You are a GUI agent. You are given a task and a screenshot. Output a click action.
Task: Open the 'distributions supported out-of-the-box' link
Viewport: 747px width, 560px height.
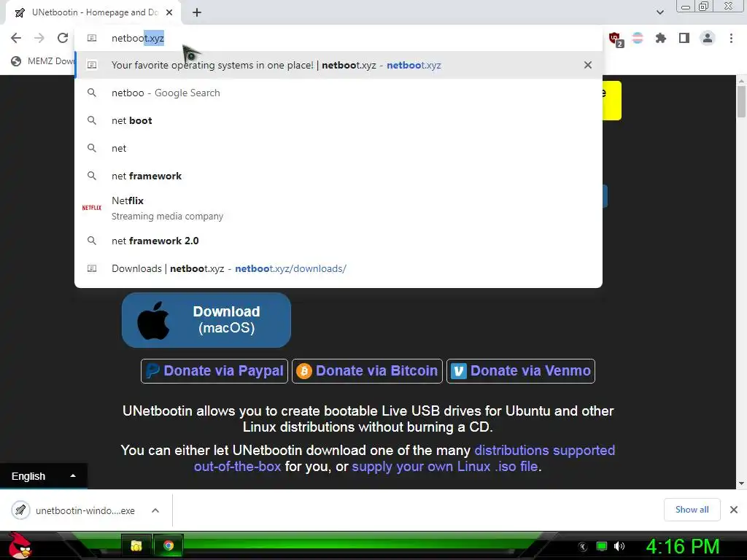tap(544, 451)
